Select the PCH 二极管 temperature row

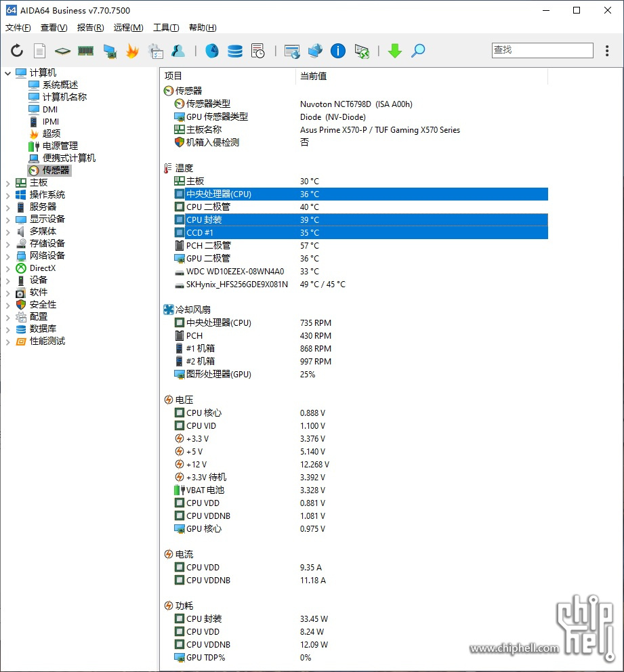tap(360, 246)
